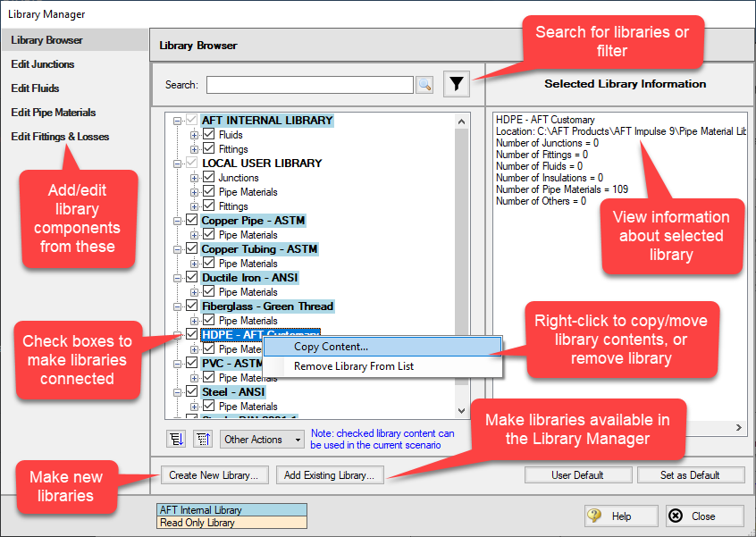Expand Fluids under AFT Internal Library
The image size is (756, 537).
pyautogui.click(x=194, y=135)
